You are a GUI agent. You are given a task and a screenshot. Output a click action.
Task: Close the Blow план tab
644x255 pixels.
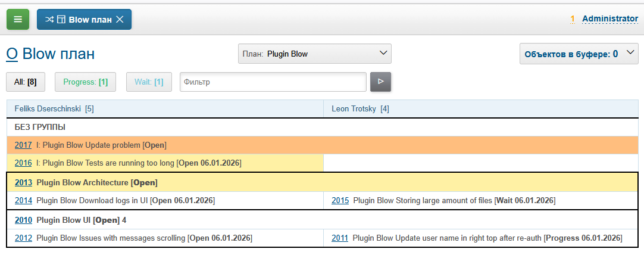pos(120,19)
